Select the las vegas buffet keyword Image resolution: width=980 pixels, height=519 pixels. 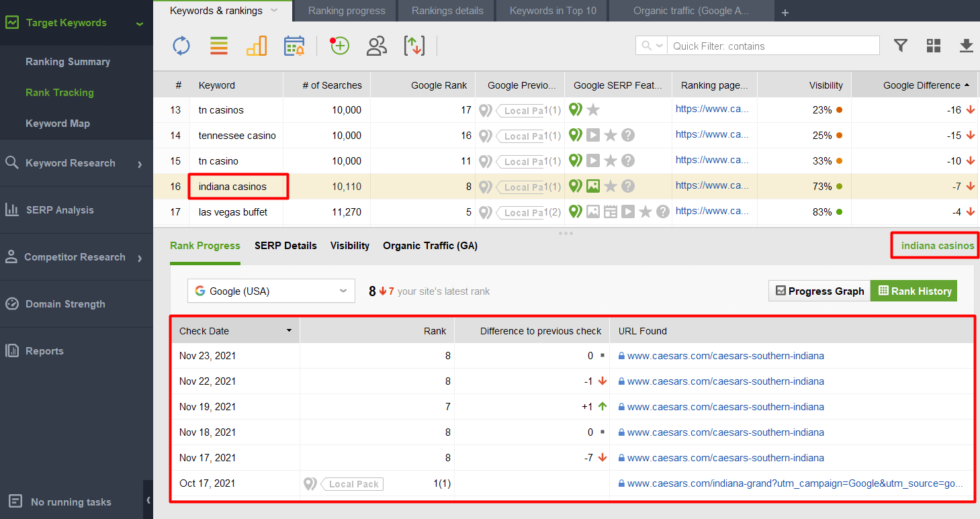pos(233,212)
